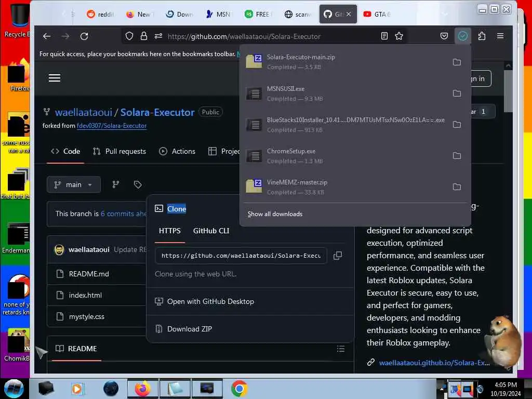The image size is (532, 399).
Task: Open Solara-Executor-main.zip download entry
Action: (346, 62)
